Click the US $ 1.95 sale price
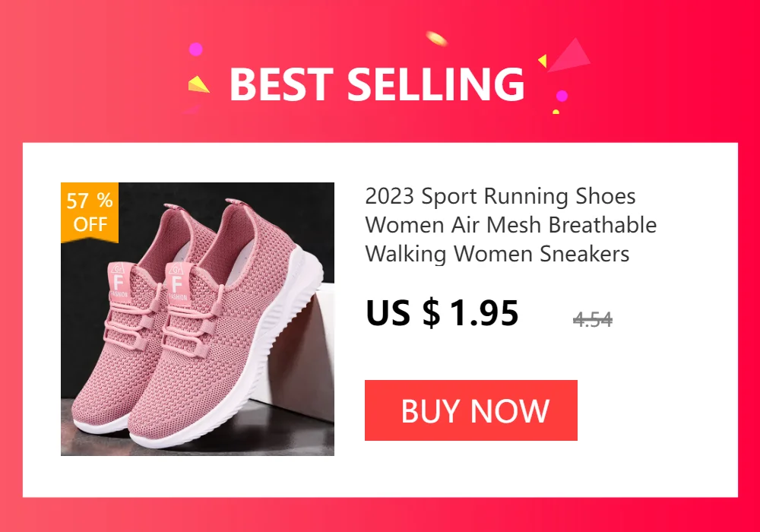Viewport: 760px width, 532px height. (x=442, y=312)
